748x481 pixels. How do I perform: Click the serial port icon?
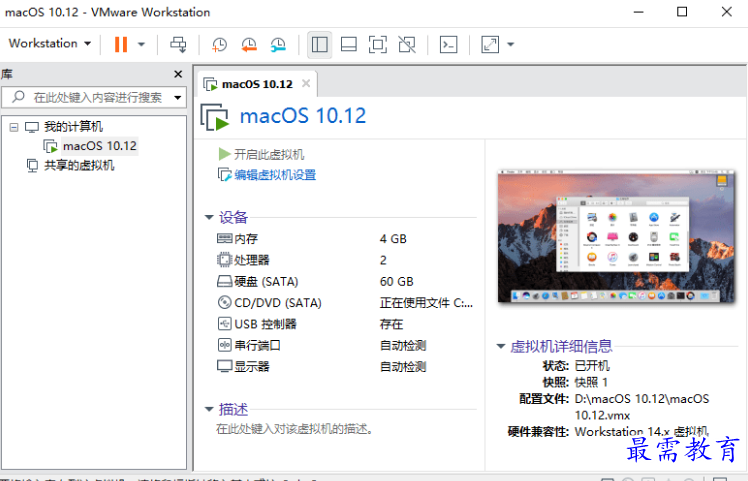(224, 345)
